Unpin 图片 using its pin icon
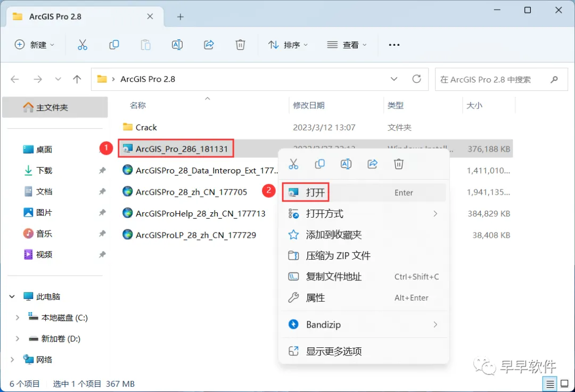The width and height of the screenshot is (575, 392). tap(102, 212)
